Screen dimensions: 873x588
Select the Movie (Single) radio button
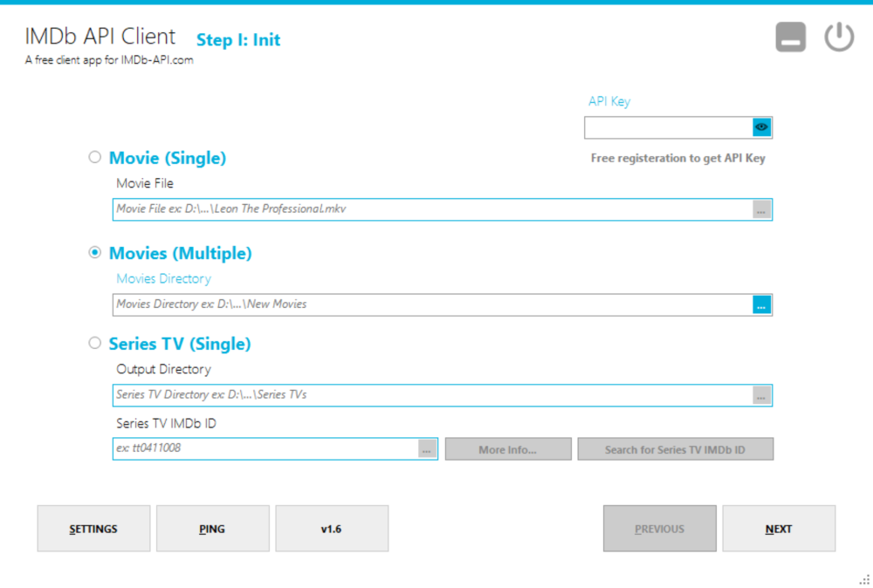point(94,157)
